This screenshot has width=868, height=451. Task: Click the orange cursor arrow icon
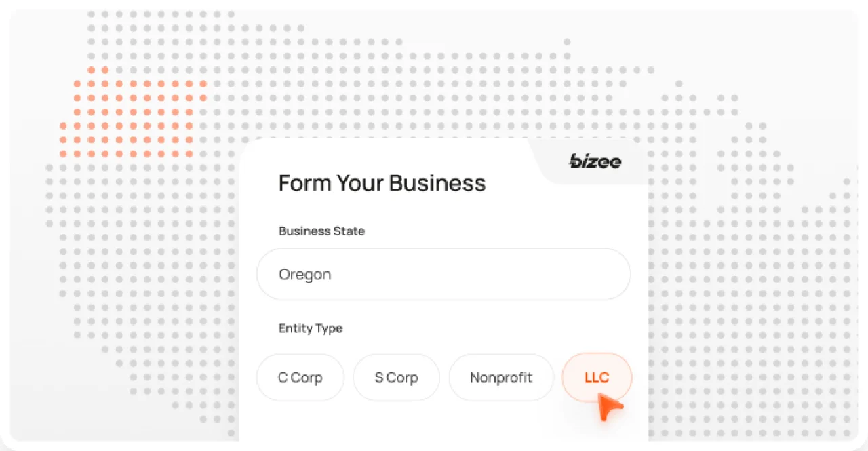[610, 407]
